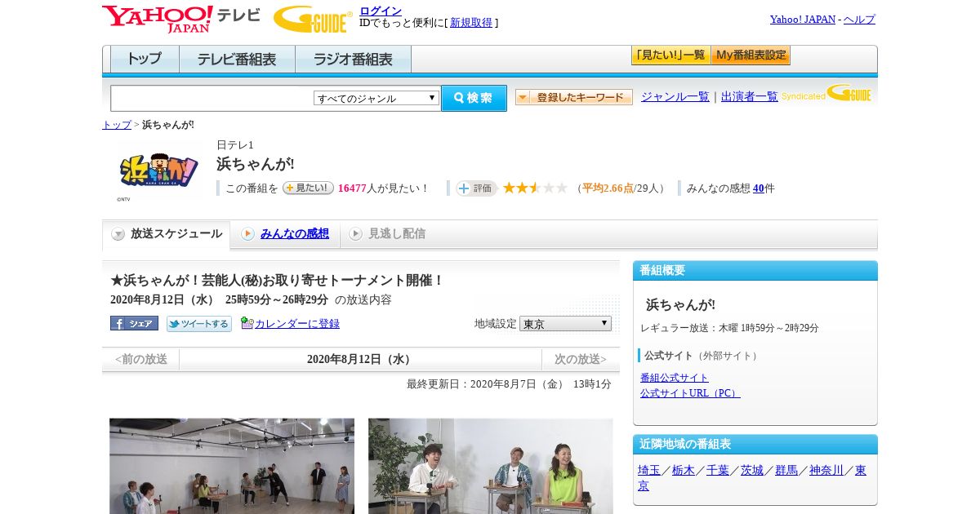Open the すべてのジャンル genre dropdown
This screenshot has width=980, height=514.
376,98
